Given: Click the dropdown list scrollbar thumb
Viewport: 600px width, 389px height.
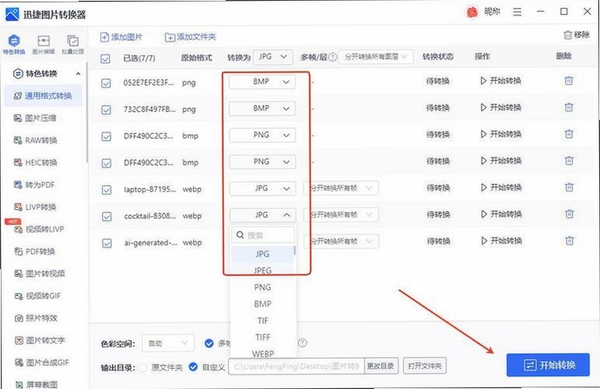Looking at the screenshot, I should (x=294, y=251).
